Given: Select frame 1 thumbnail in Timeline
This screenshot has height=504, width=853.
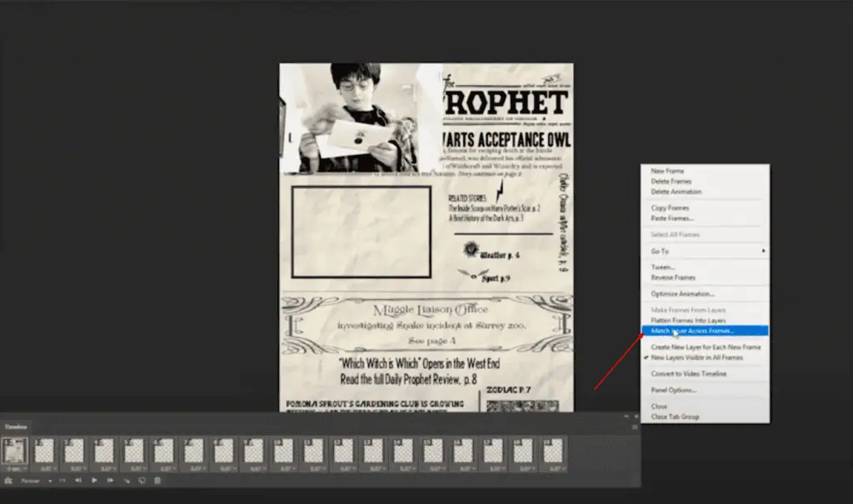Looking at the screenshot, I should click(x=15, y=451).
